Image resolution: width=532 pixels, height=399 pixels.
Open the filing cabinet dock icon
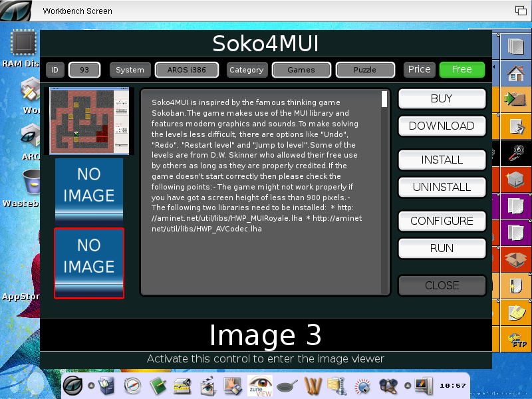108,386
